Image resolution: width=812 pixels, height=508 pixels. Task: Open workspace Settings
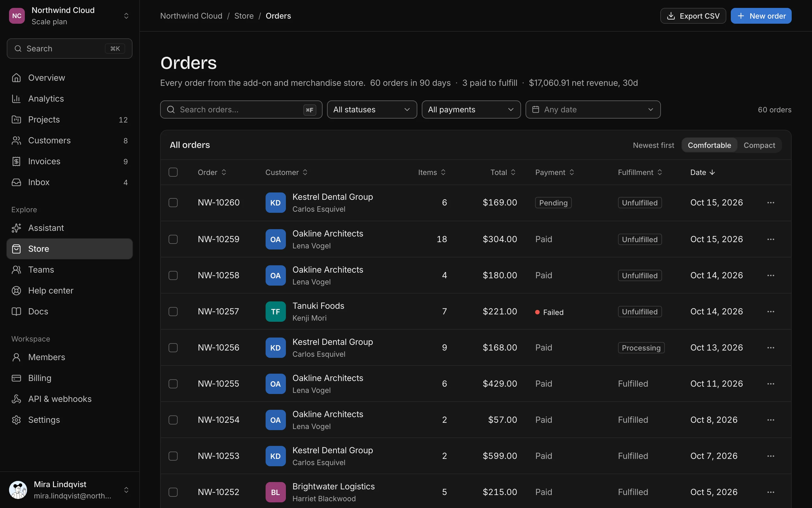pyautogui.click(x=69, y=419)
